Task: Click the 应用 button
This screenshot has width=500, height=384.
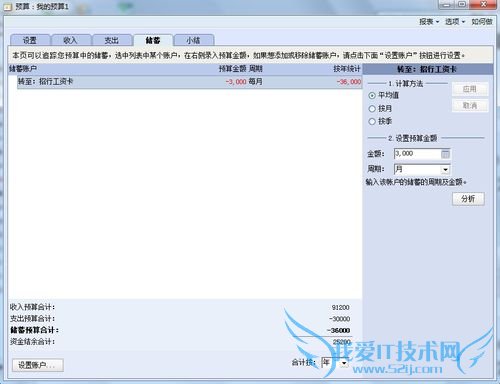Action: [470, 89]
